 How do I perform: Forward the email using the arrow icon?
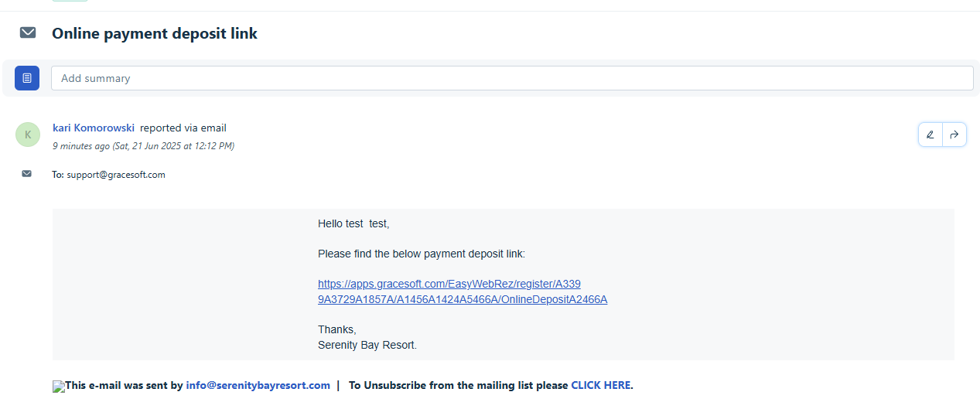pos(954,135)
